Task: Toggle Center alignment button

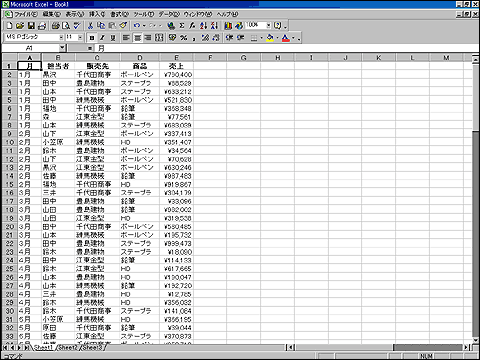Action: (x=137, y=38)
